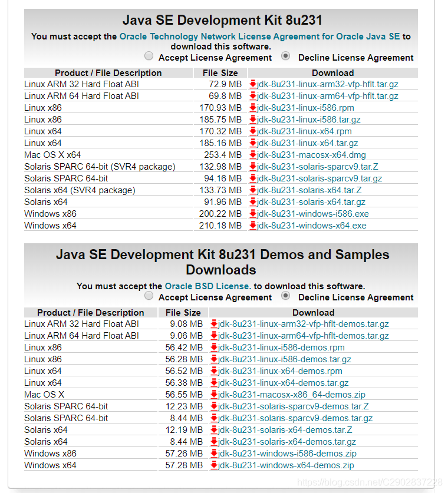448x493 pixels.
Task: Click download arrow icon for jdk-8u231-linux-i586.tar.gz
Action: 253,120
